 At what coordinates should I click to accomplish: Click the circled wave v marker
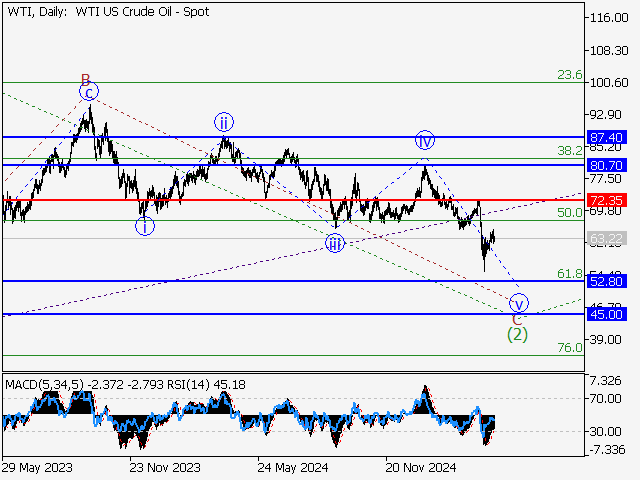tap(518, 303)
